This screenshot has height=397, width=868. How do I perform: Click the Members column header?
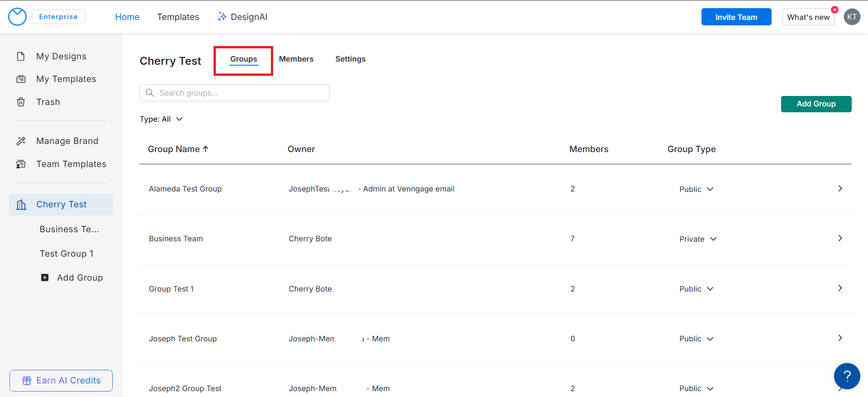[x=589, y=149]
